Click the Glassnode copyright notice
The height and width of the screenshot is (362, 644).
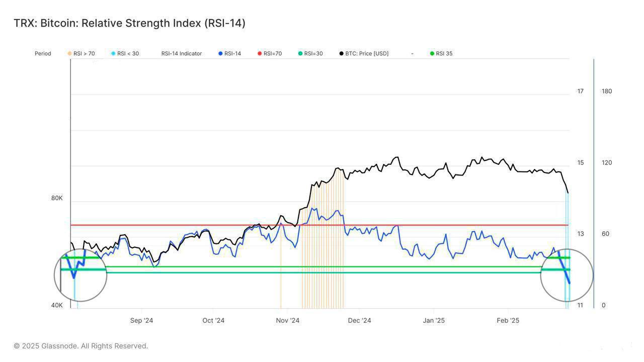(x=80, y=346)
